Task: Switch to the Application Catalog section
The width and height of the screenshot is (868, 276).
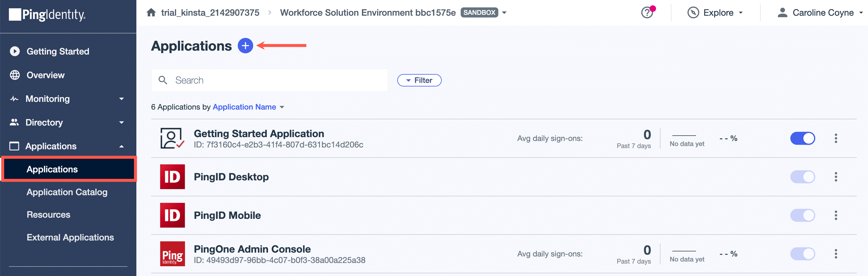Action: pos(67,192)
